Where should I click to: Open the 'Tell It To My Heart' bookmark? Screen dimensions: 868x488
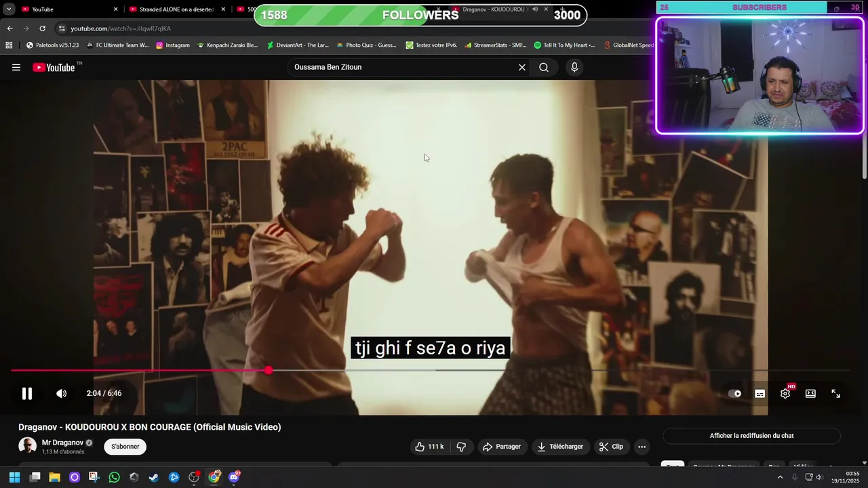[x=565, y=45]
